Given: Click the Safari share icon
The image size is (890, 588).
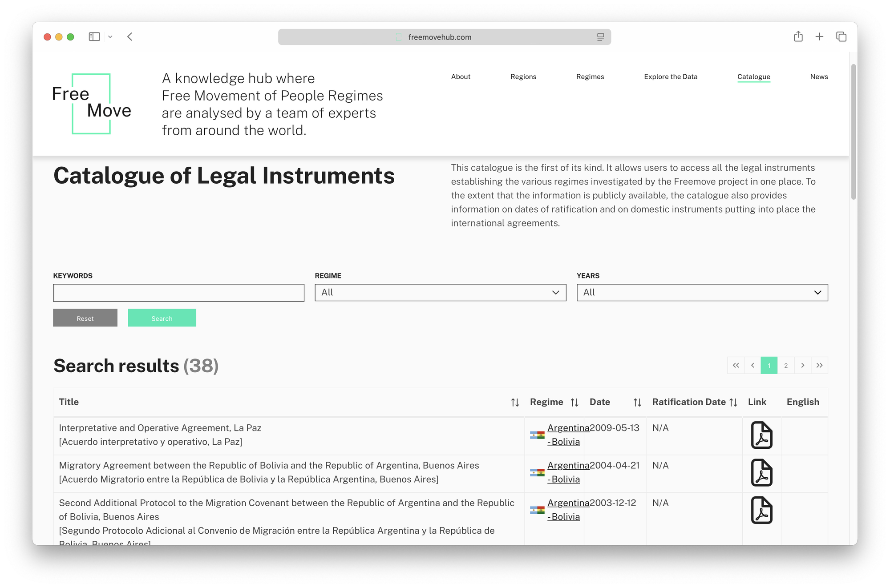Looking at the screenshot, I should [798, 36].
